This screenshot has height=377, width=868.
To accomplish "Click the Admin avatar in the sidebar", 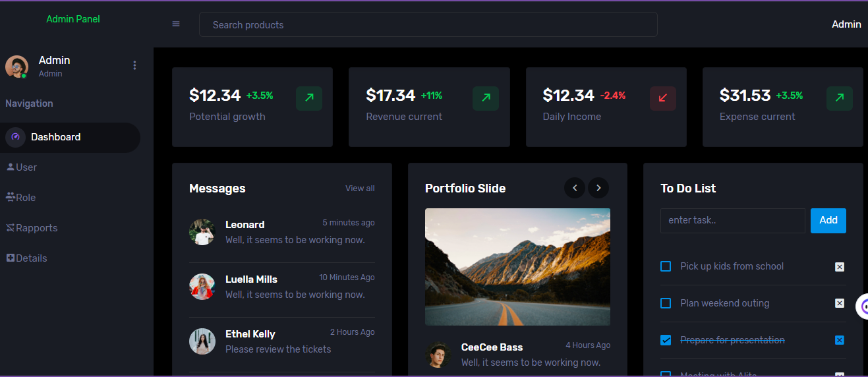I will point(16,67).
